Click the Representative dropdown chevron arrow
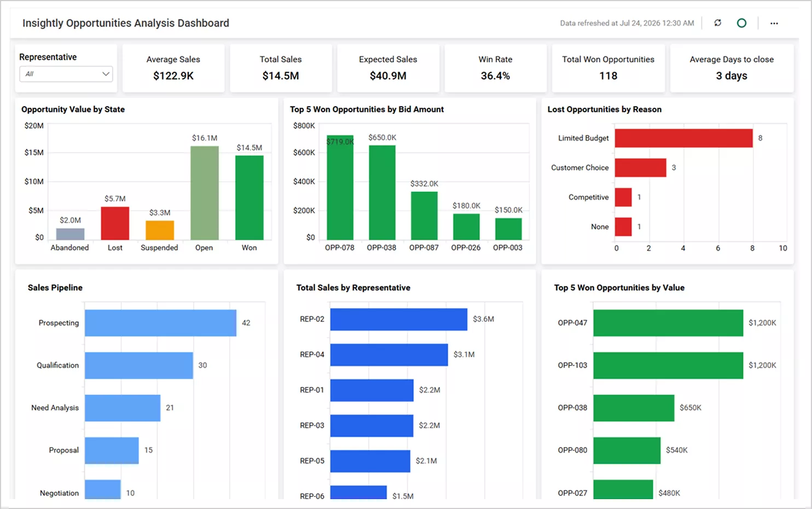Viewport: 812px width, 509px height. 106,74
